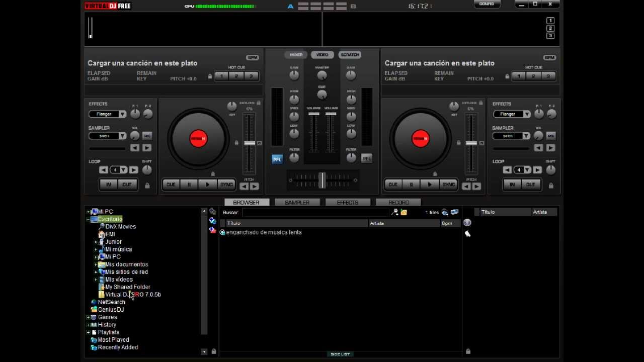
Task: Click the white tag icon in side list
Action: 467,234
